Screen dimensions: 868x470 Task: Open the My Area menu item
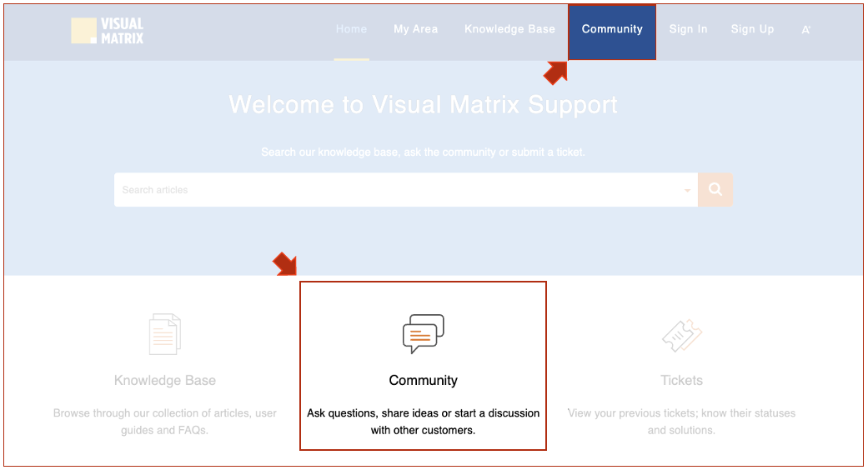pyautogui.click(x=415, y=29)
